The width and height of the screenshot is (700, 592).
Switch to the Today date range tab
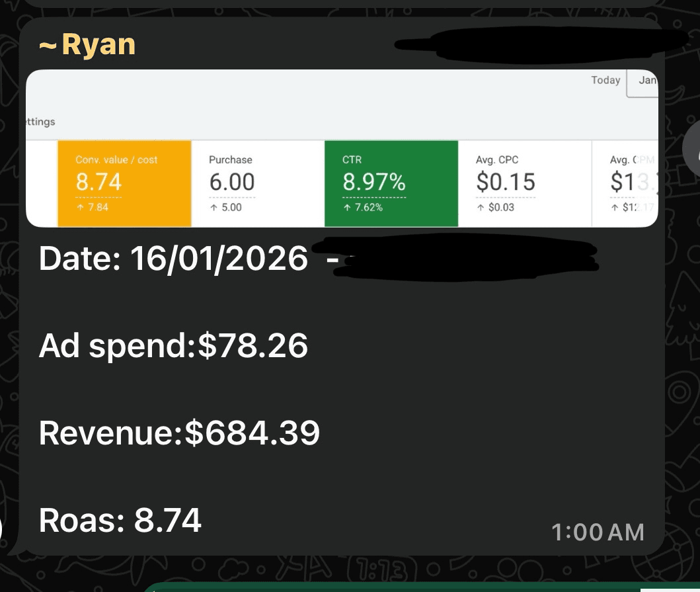(x=605, y=80)
